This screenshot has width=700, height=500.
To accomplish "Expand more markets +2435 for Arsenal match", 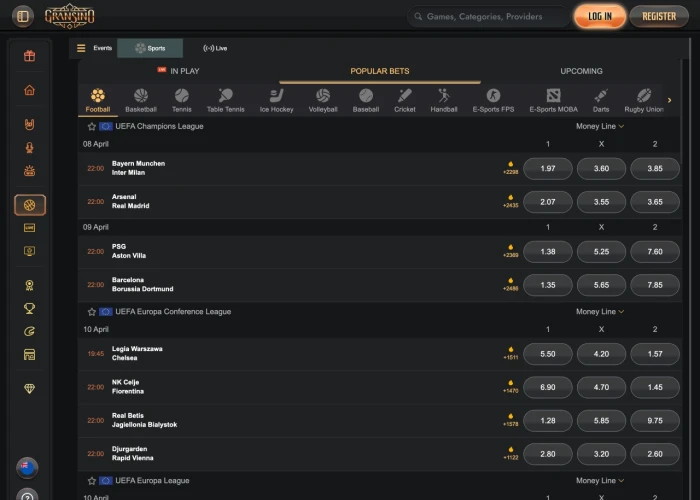I will 511,201.
